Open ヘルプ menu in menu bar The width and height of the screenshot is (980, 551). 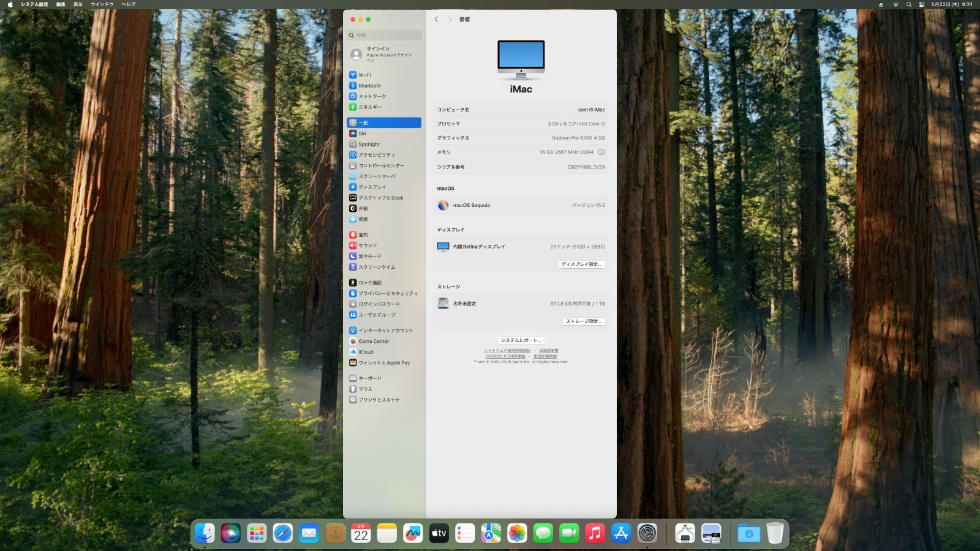(x=129, y=4)
